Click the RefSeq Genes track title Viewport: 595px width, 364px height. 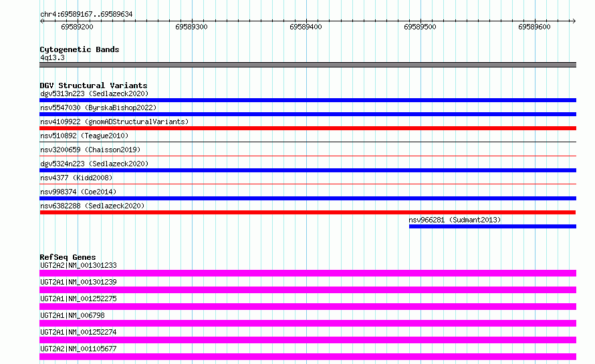coord(68,257)
